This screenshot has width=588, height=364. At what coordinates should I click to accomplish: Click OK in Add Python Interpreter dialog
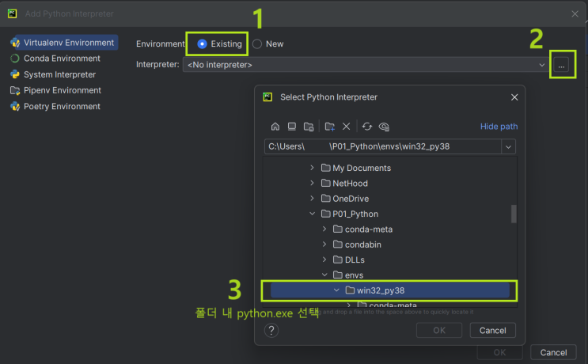tap(499, 353)
